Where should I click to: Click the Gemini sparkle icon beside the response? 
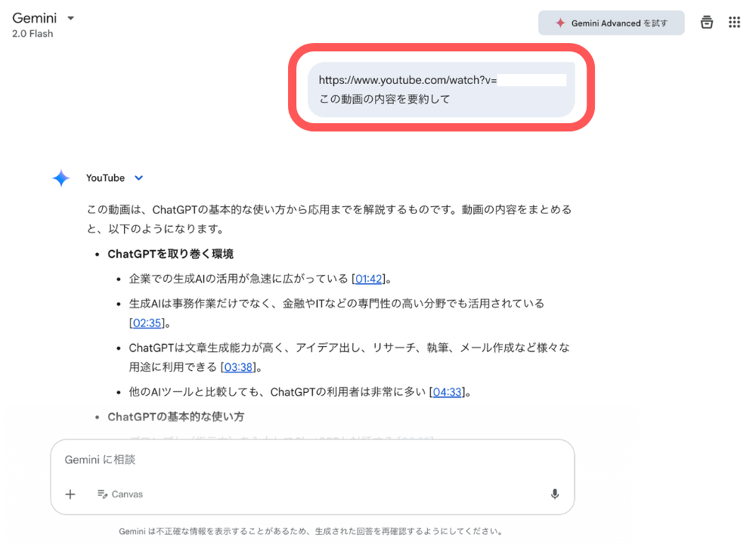(x=61, y=178)
